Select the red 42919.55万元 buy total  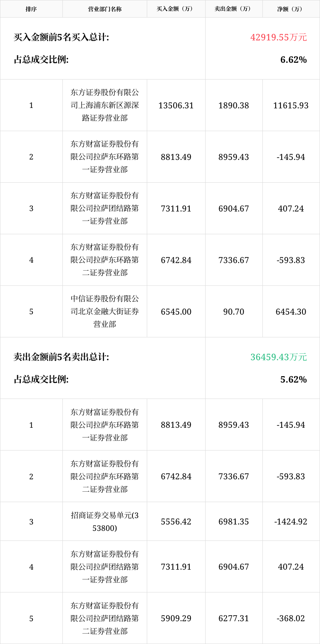pyautogui.click(x=278, y=37)
